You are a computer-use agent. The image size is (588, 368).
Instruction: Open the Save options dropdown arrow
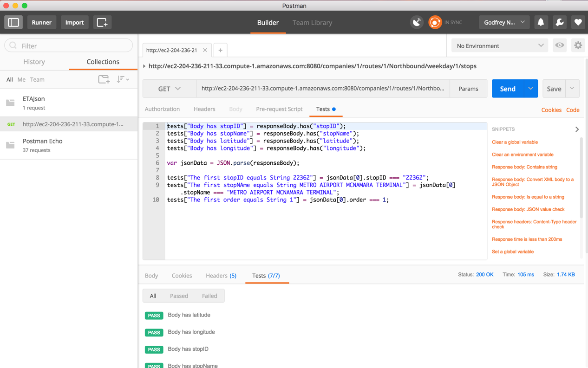pyautogui.click(x=572, y=89)
